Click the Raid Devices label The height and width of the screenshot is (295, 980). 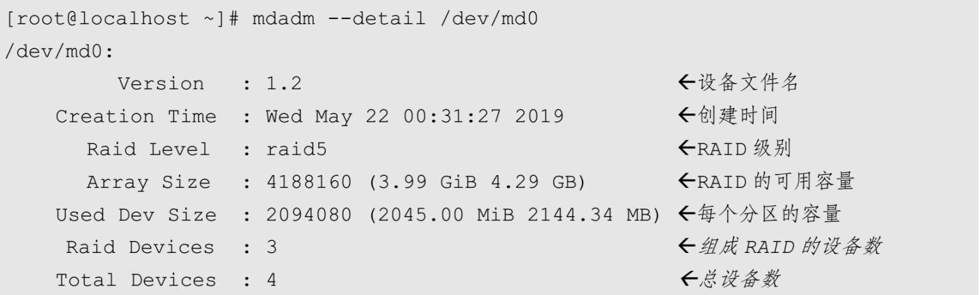point(140,248)
